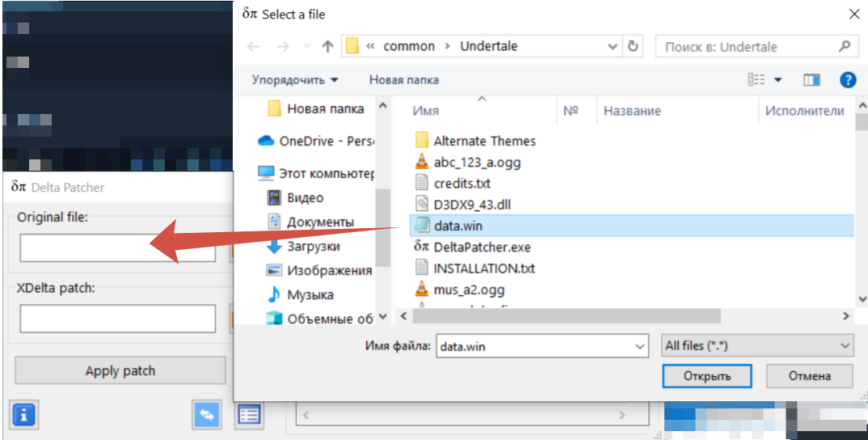The image size is (868, 440).
Task: Sort by Название column header
Action: point(632,111)
